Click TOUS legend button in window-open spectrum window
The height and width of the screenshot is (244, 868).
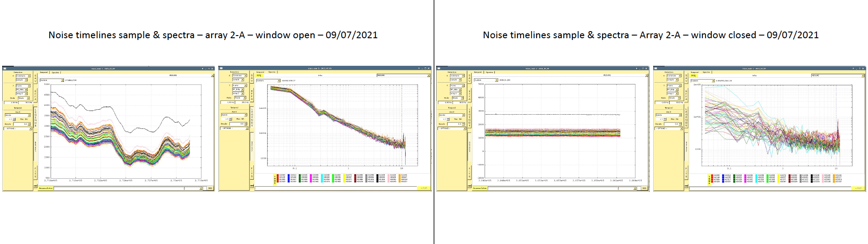(x=274, y=179)
